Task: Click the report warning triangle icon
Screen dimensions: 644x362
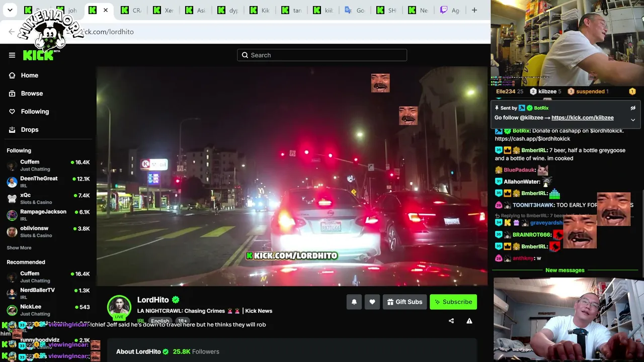Action: point(469,321)
